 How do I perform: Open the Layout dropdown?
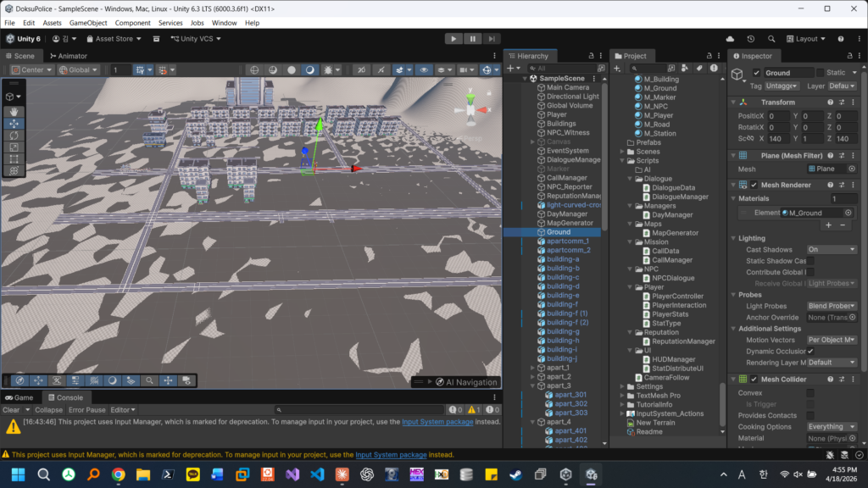tap(806, 39)
